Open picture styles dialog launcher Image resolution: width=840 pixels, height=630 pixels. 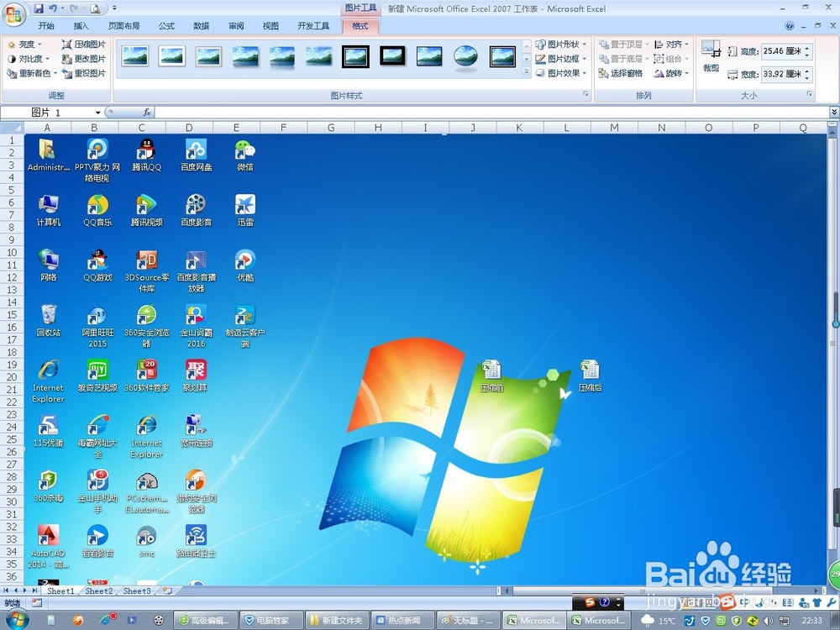click(585, 94)
